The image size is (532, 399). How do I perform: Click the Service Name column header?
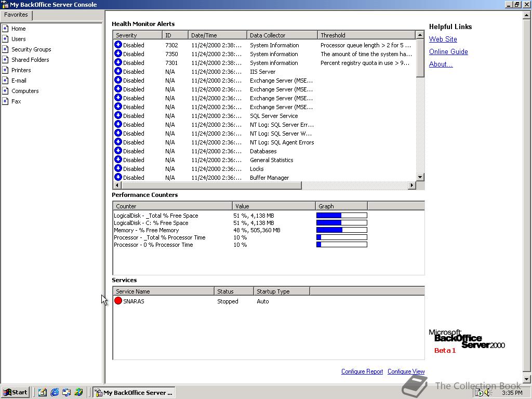click(x=164, y=291)
